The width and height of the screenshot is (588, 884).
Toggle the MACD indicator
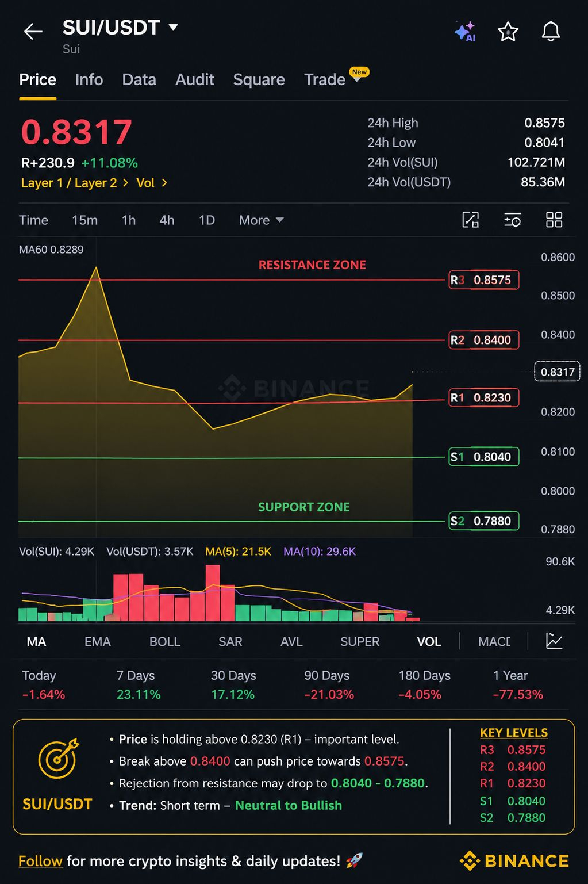(494, 642)
